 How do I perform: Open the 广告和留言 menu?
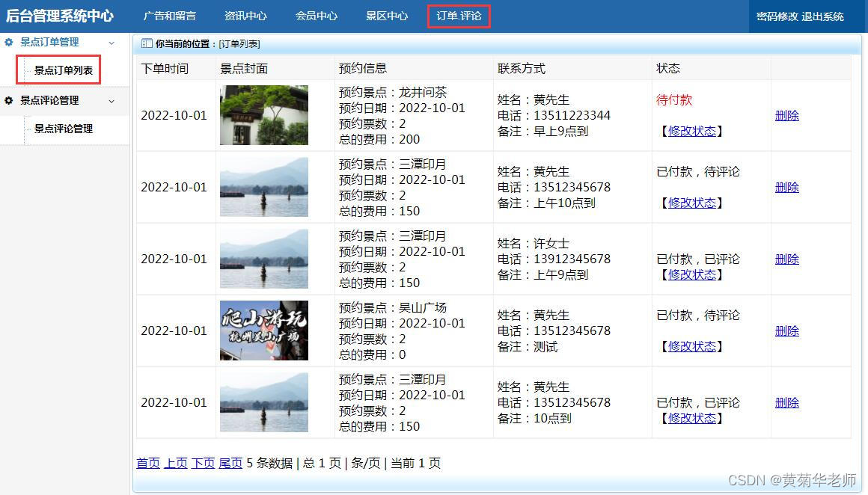tap(169, 16)
